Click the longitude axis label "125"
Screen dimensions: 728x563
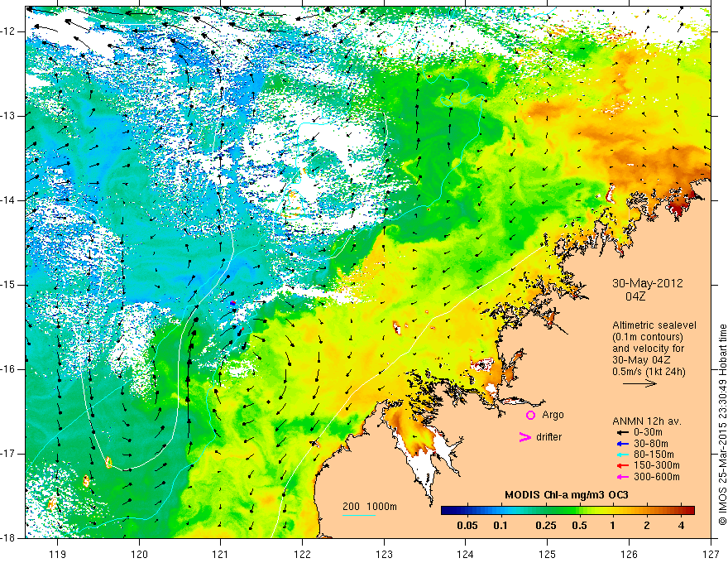point(548,554)
